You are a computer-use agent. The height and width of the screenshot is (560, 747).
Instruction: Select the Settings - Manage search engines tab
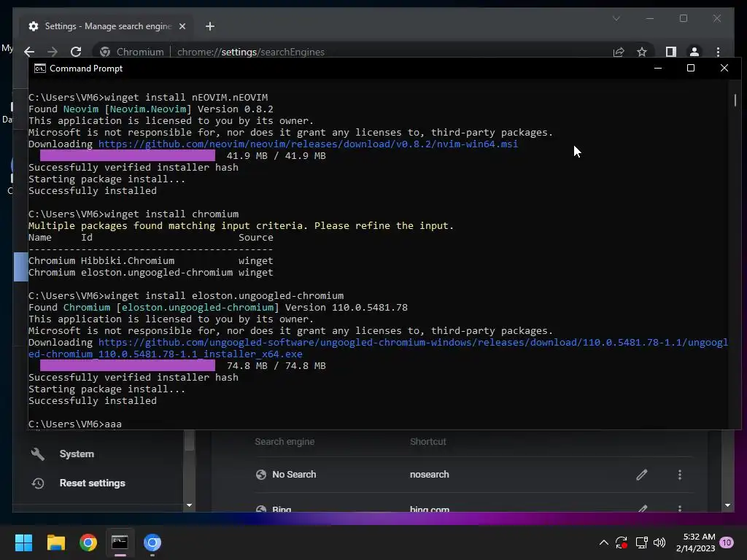(x=106, y=26)
